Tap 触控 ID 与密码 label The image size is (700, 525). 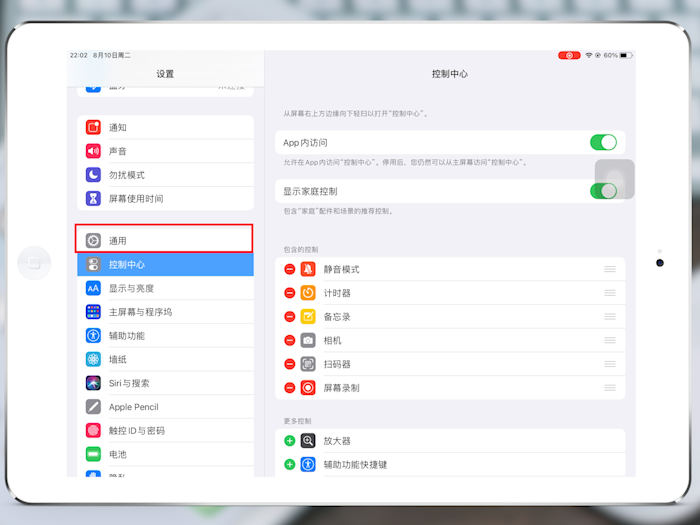pos(137,430)
